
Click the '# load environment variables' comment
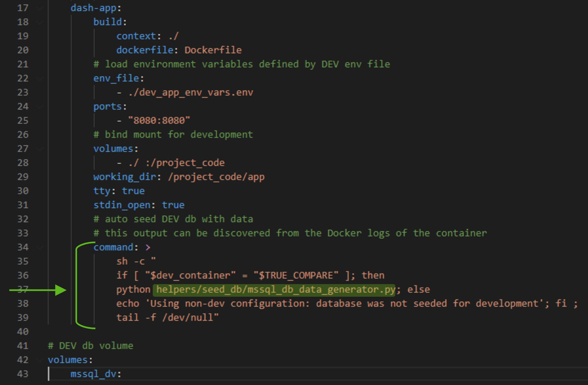click(242, 64)
